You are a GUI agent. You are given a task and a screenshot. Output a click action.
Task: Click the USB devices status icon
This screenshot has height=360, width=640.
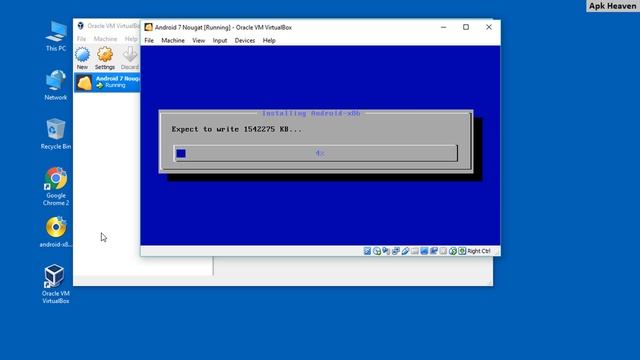click(x=405, y=251)
